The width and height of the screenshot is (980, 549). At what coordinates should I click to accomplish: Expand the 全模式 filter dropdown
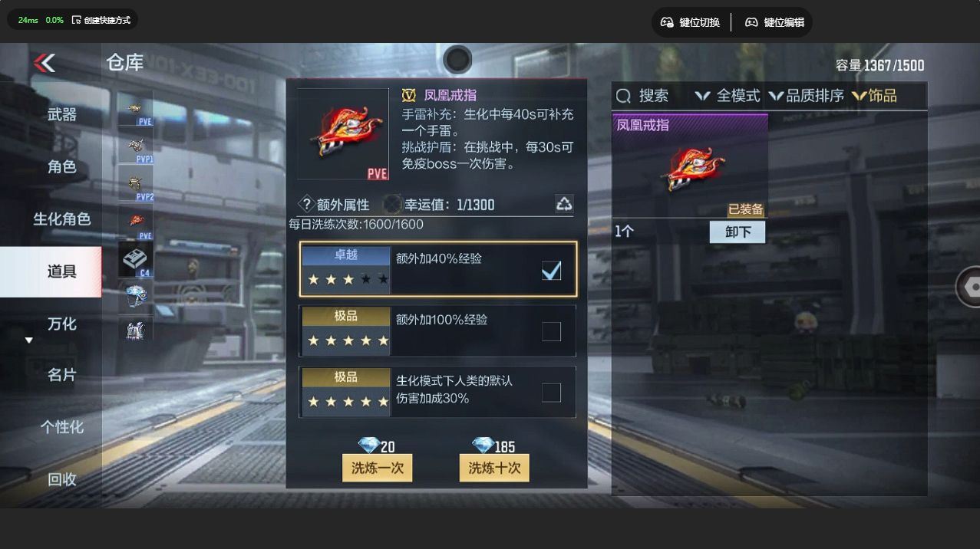727,96
